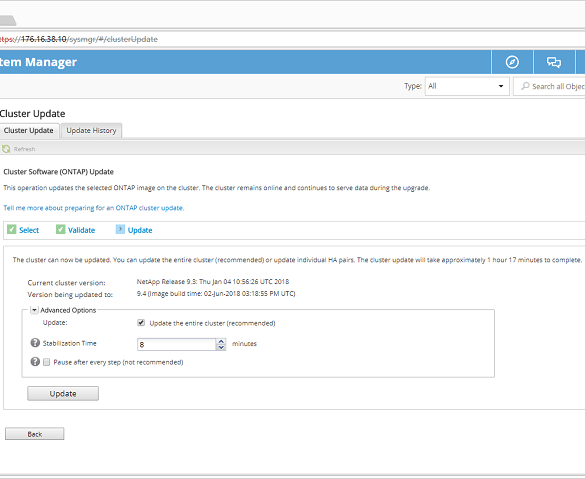Click the Select step checkmark icon
Viewport: 585px width, 479px height.
tap(12, 229)
